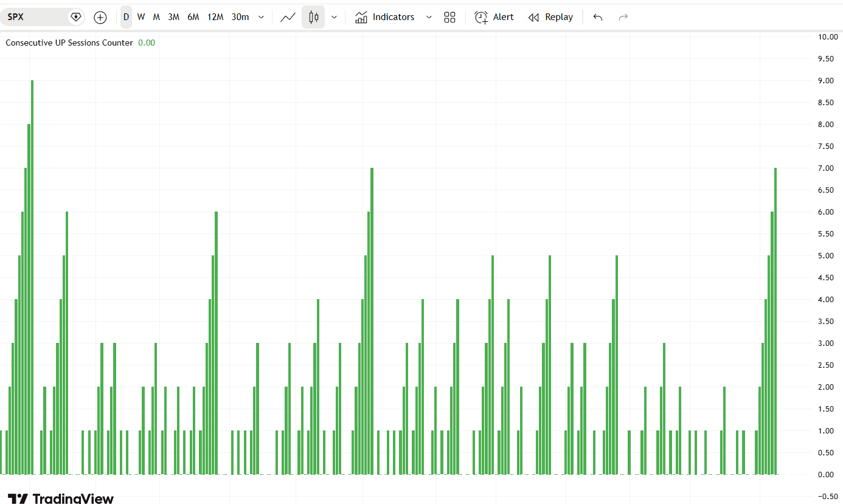Image resolution: width=843 pixels, height=504 pixels.
Task: Create a new Alert
Action: click(494, 17)
